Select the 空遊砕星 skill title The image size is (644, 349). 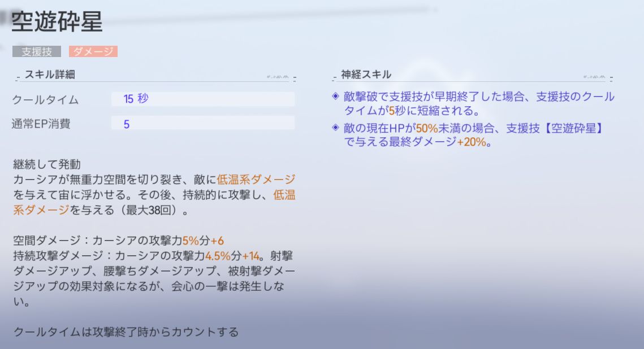(x=57, y=23)
